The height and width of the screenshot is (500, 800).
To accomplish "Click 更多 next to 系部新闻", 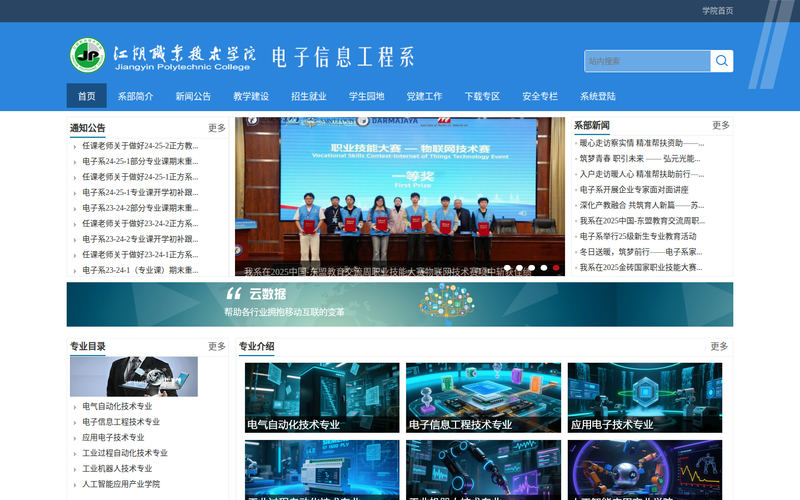I will pyautogui.click(x=721, y=125).
